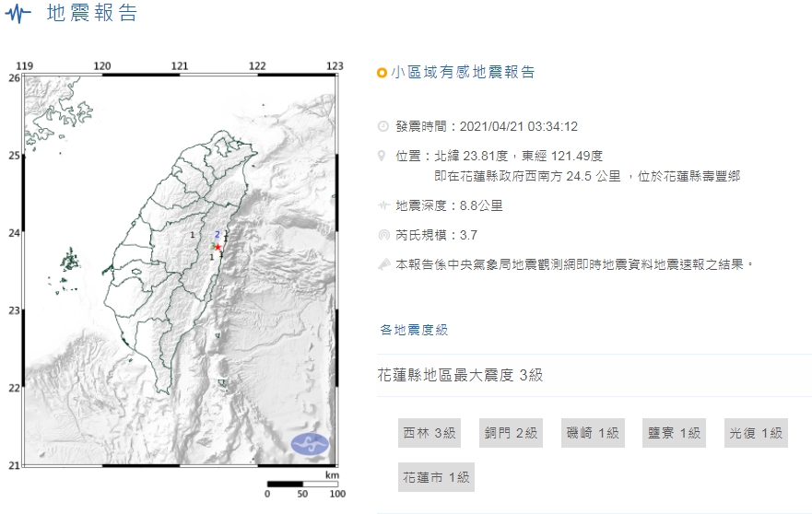Click the waveform icon beside 地震深度
The image size is (812, 514).
coord(383,205)
